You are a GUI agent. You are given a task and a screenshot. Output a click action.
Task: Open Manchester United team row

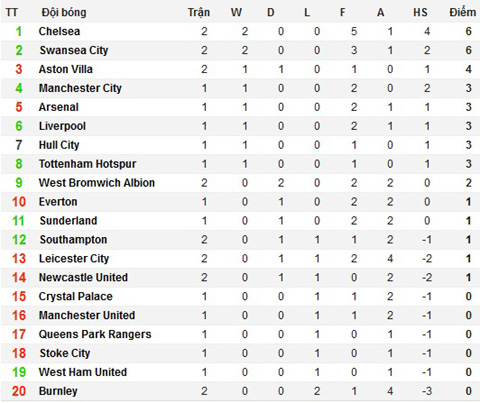[240, 315]
